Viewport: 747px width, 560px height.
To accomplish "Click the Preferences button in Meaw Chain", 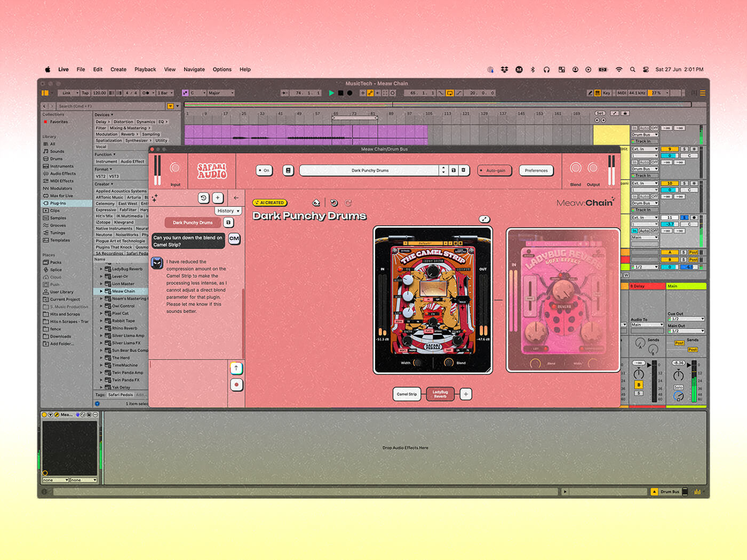I will click(x=536, y=171).
